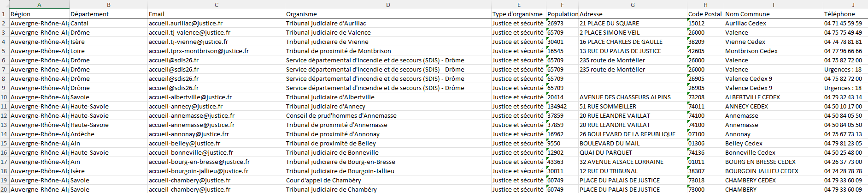This screenshot has width=868, height=193.
Task: Select column A header
Action: pyautogui.click(x=39, y=5)
